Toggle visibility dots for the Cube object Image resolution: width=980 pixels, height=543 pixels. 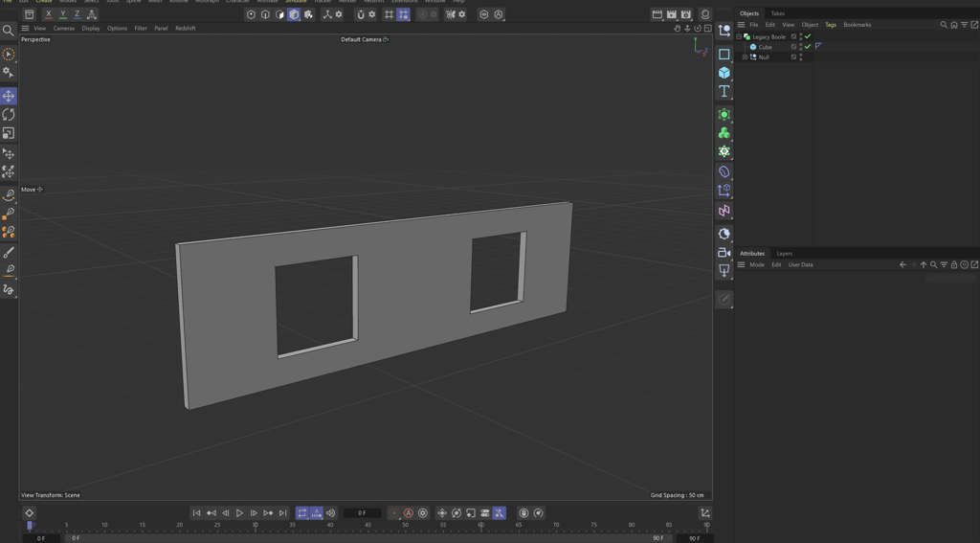point(801,47)
